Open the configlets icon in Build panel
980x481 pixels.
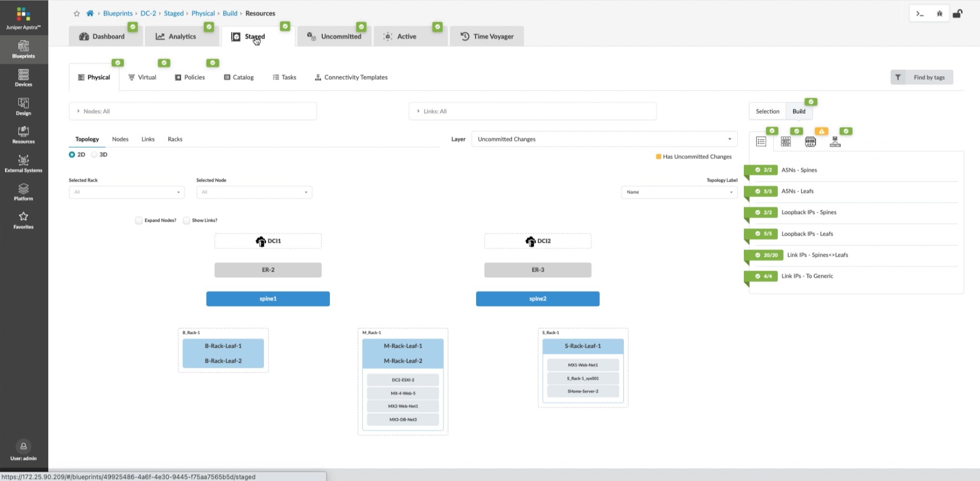pos(835,142)
